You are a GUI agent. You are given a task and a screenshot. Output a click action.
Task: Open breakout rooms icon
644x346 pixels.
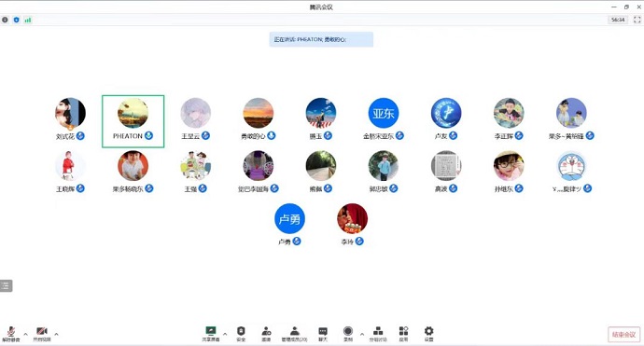point(378,334)
